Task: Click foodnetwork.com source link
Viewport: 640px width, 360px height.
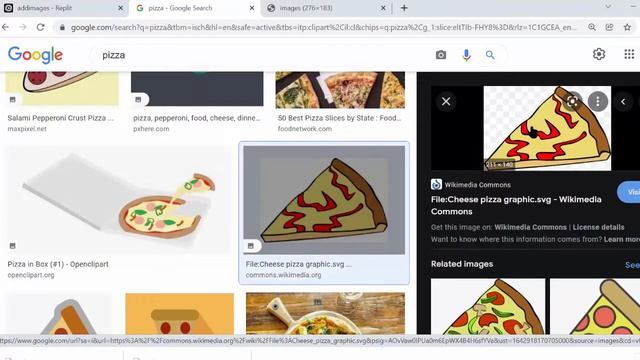Action: (x=305, y=129)
